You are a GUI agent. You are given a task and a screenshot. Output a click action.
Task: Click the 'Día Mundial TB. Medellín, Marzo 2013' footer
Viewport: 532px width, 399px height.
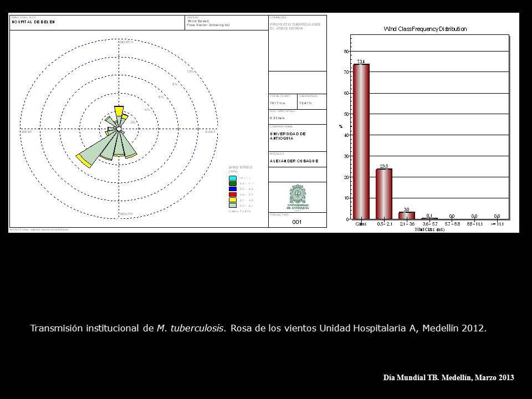pos(448,377)
